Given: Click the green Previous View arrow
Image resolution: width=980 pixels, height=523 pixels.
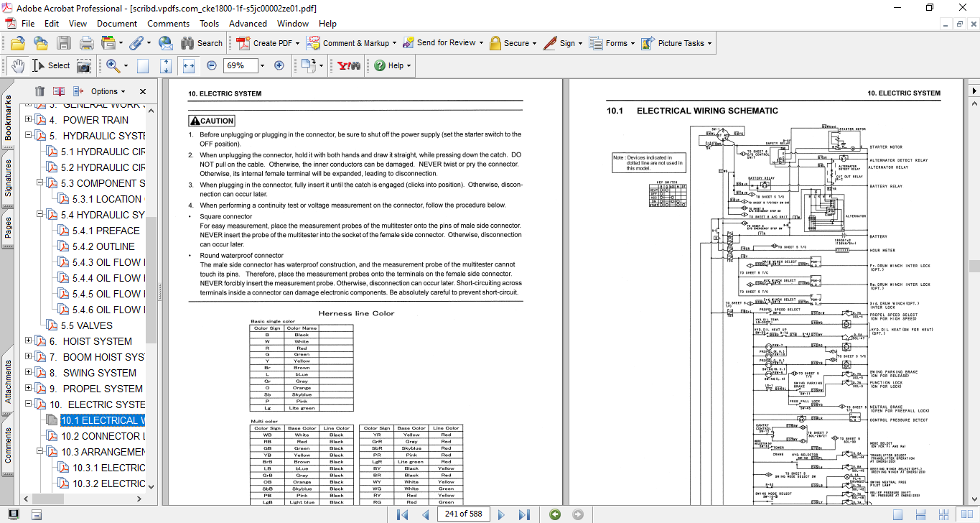Looking at the screenshot, I should [x=554, y=514].
